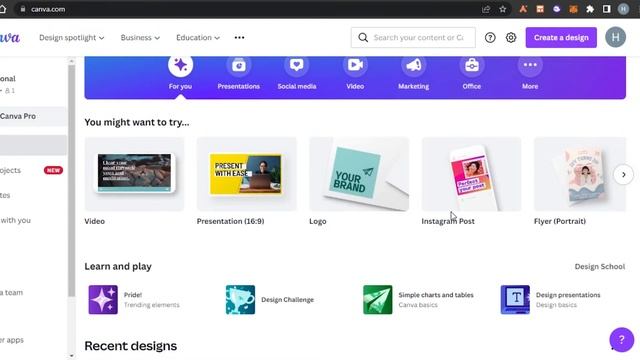Click the browser profile avatar icon
This screenshot has height=360, width=640.
pyautogui.click(x=623, y=9)
